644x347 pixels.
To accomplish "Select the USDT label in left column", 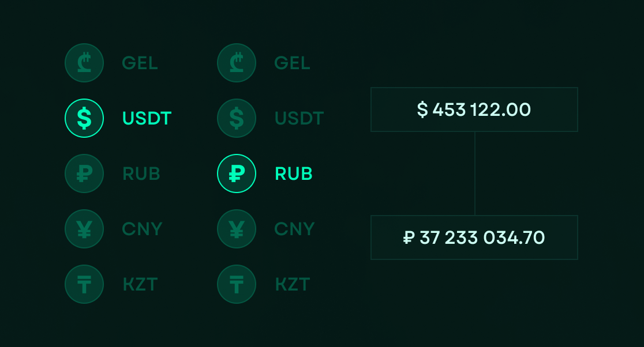I will pyautogui.click(x=147, y=118).
